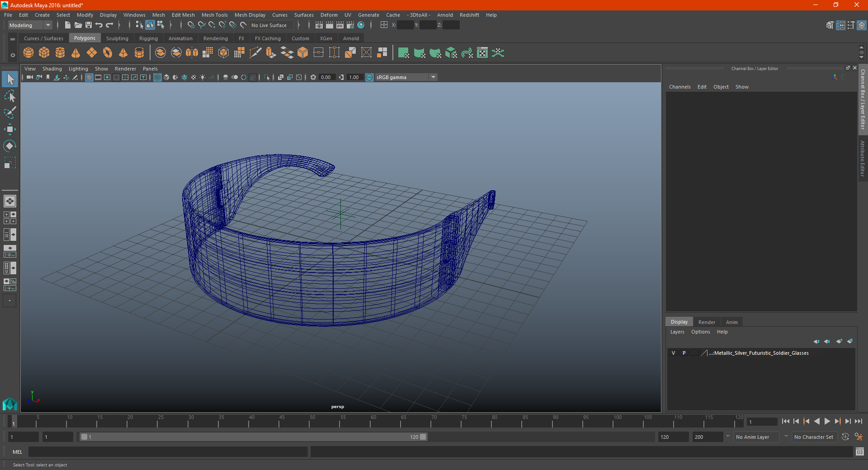Open the Render View window icon

coord(319,25)
